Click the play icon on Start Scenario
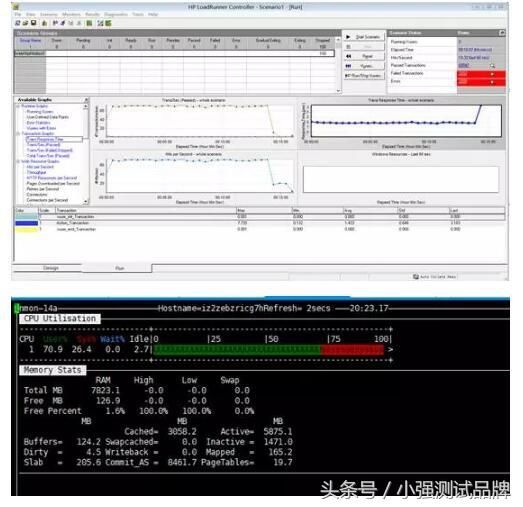Image resolution: width=523 pixels, height=507 pixels. coord(348,37)
